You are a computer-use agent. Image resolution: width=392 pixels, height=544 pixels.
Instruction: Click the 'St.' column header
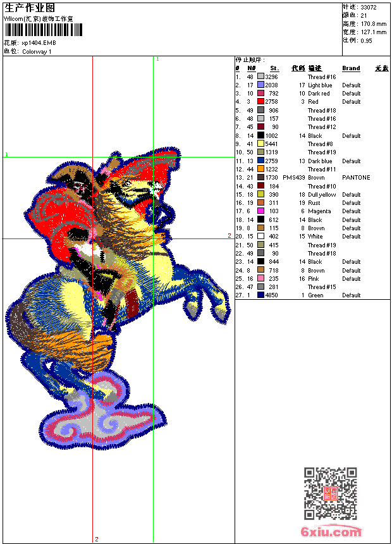tap(274, 68)
